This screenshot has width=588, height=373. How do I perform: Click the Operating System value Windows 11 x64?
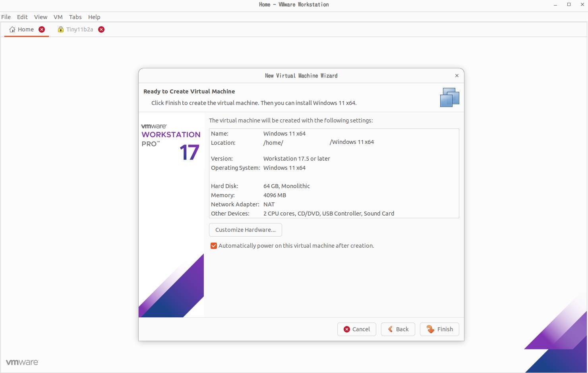tap(284, 168)
